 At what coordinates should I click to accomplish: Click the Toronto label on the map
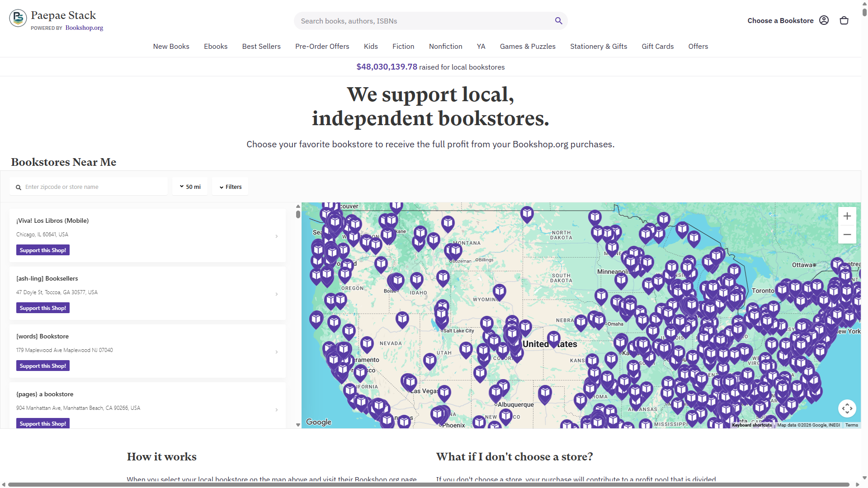(763, 291)
